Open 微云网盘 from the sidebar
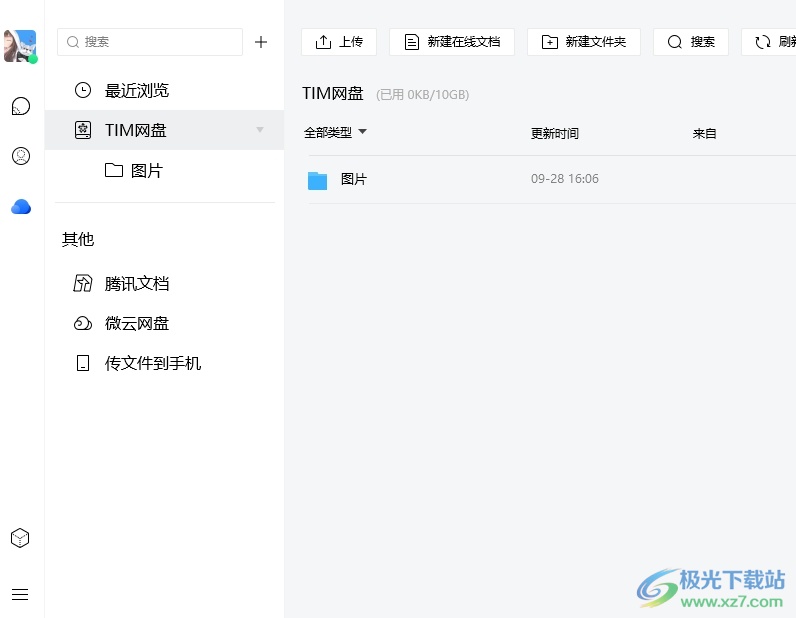Viewport: 796px width, 618px height. coord(137,324)
